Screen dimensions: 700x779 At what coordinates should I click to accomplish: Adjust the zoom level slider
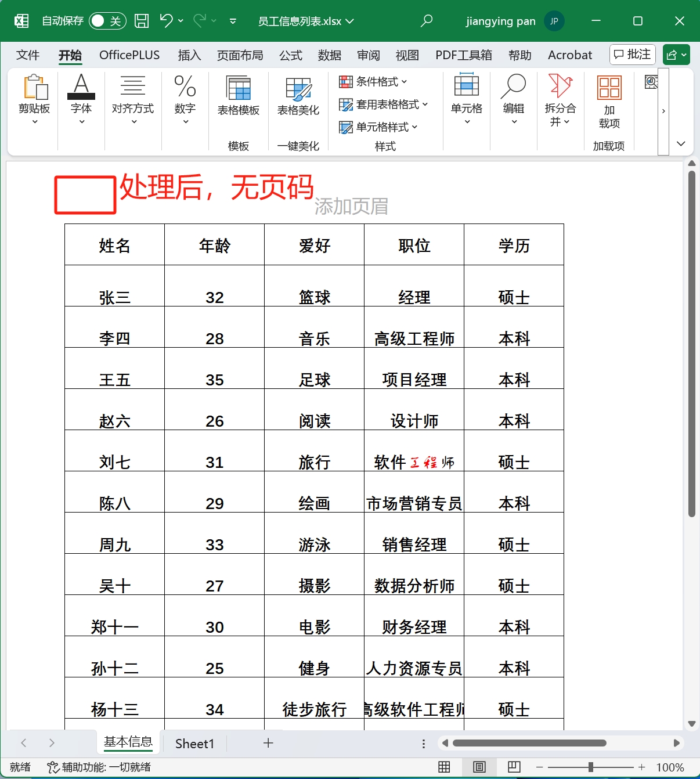(590, 767)
